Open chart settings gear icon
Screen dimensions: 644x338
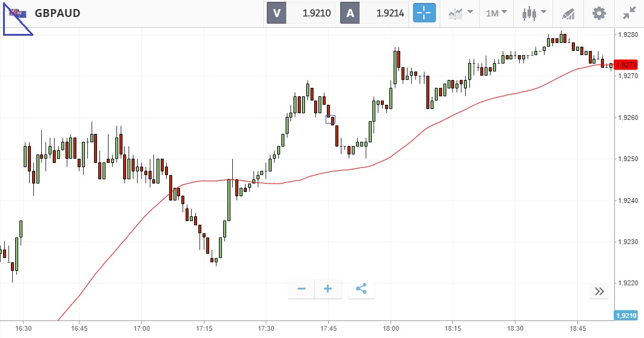coord(599,13)
